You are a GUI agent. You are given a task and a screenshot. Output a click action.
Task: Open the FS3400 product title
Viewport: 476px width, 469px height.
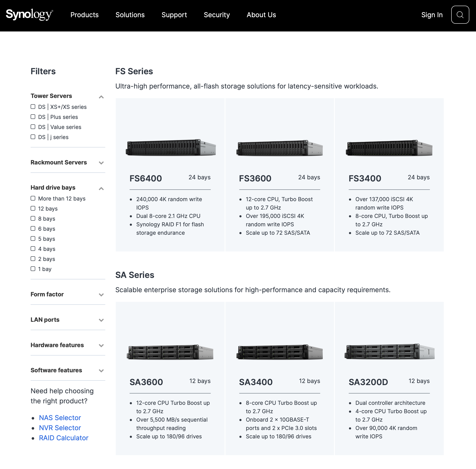click(x=365, y=178)
